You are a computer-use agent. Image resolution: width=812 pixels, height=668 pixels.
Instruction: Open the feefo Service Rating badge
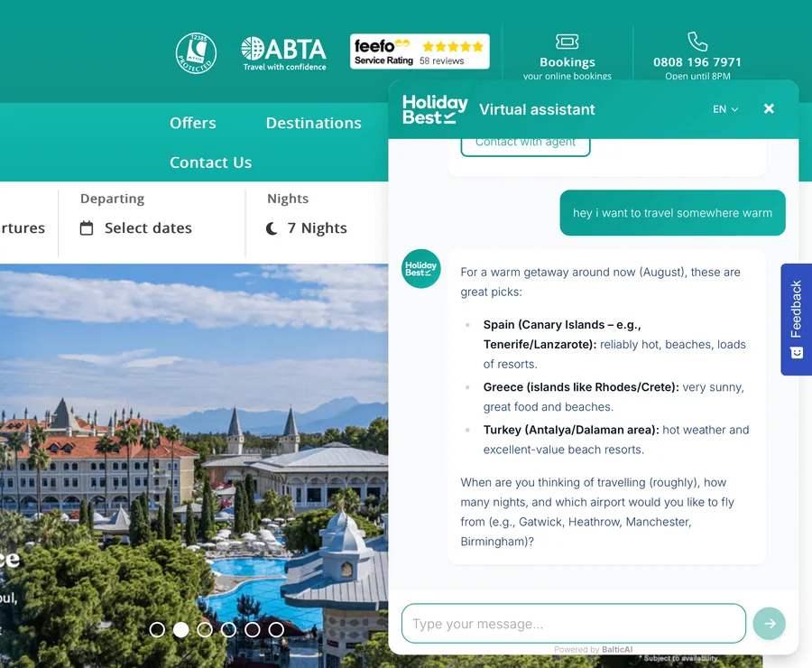420,51
